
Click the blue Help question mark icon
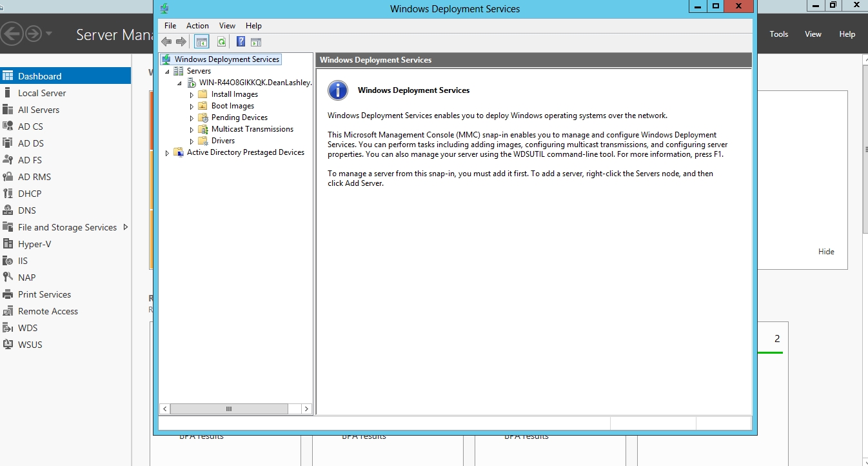click(241, 42)
